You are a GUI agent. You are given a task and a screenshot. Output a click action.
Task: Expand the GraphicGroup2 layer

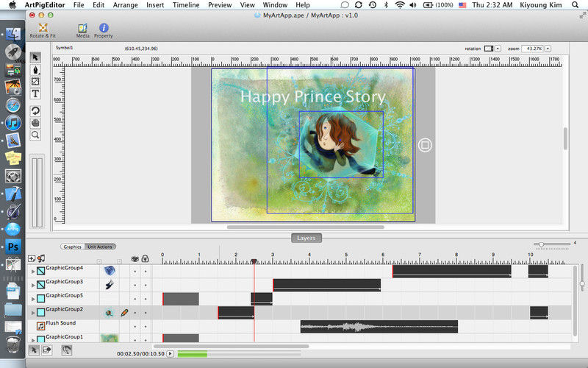33,313
